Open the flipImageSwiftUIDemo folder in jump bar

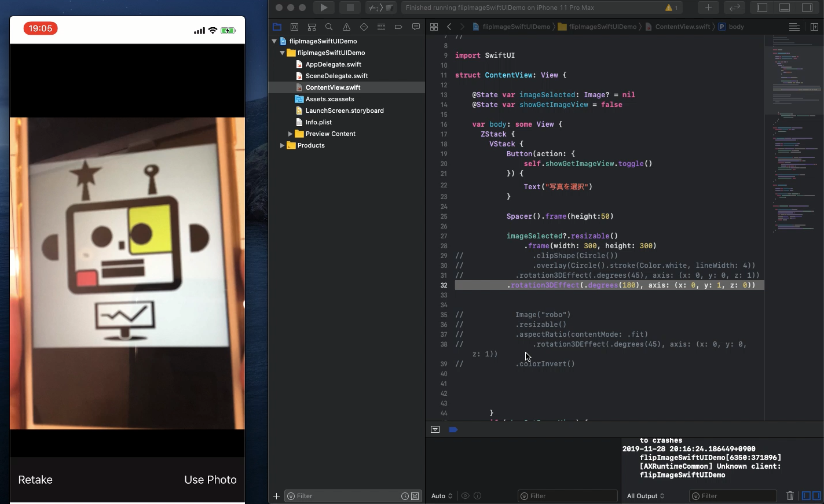(x=597, y=27)
